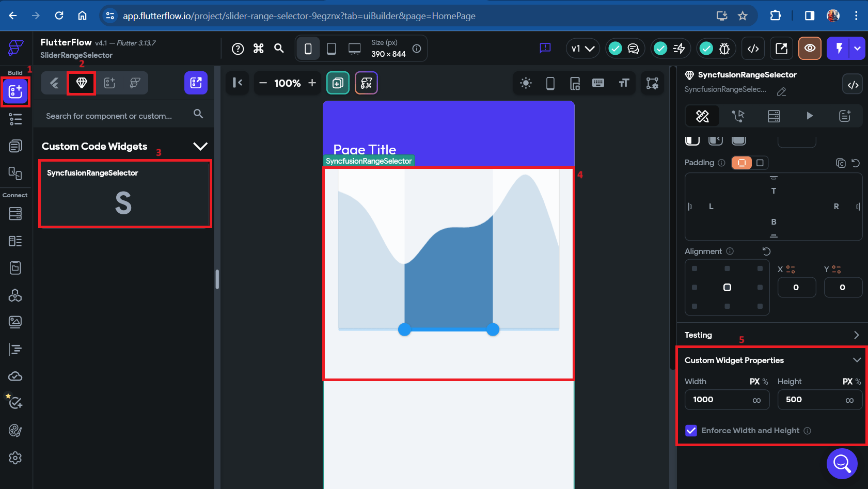Click the Height value field
This screenshot has width=868, height=489.
(820, 400)
